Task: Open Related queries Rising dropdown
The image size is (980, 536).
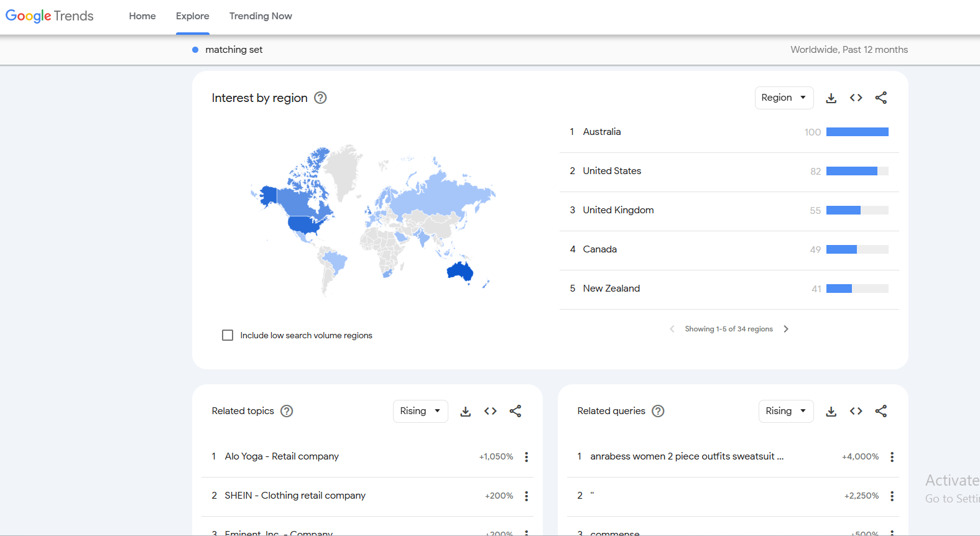Action: 786,411
